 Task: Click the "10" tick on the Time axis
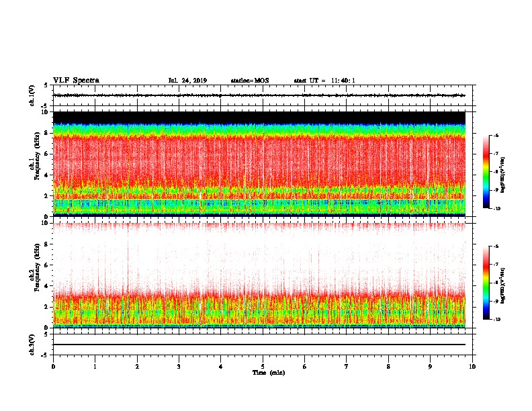pyautogui.click(x=472, y=366)
